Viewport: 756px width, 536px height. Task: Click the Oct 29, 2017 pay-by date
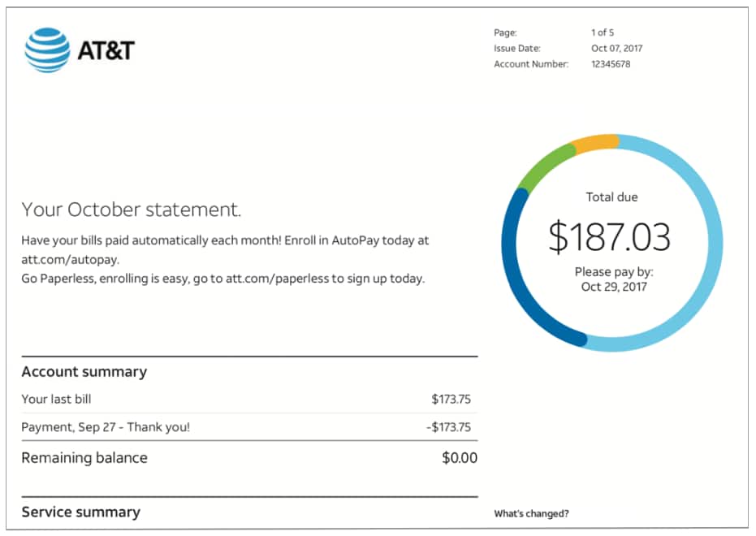[613, 286]
